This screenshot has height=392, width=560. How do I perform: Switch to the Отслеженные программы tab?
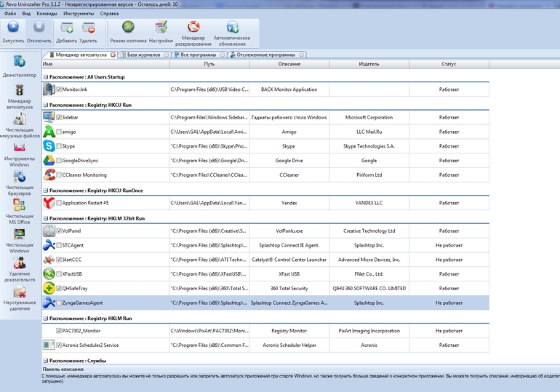tap(265, 55)
